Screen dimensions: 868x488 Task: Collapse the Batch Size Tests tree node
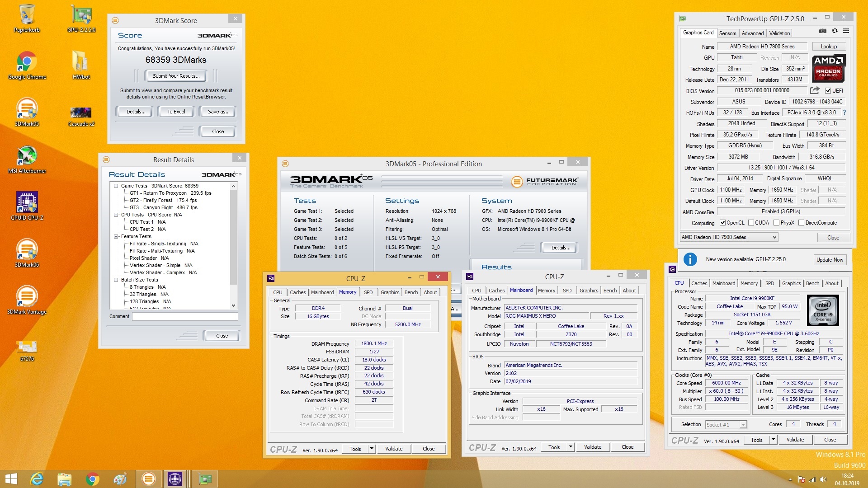point(116,280)
